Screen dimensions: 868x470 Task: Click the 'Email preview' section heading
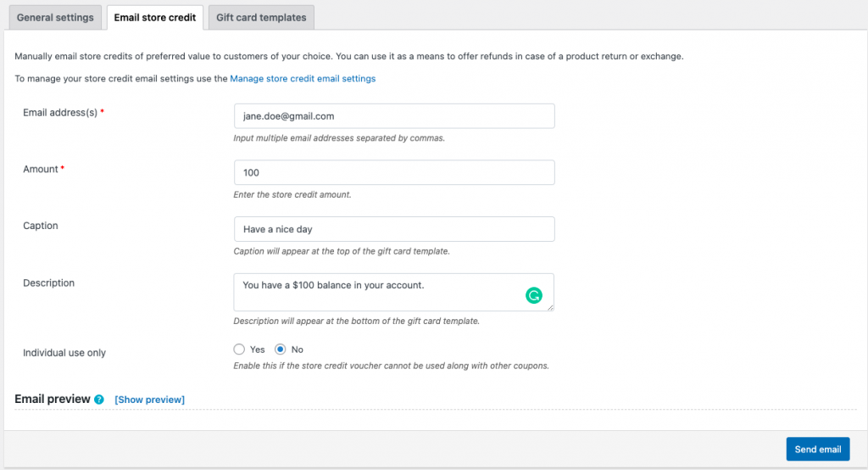pos(53,399)
